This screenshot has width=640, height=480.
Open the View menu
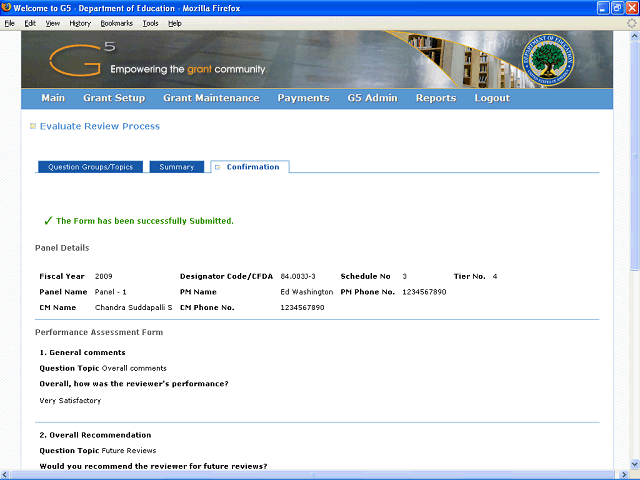pos(53,23)
